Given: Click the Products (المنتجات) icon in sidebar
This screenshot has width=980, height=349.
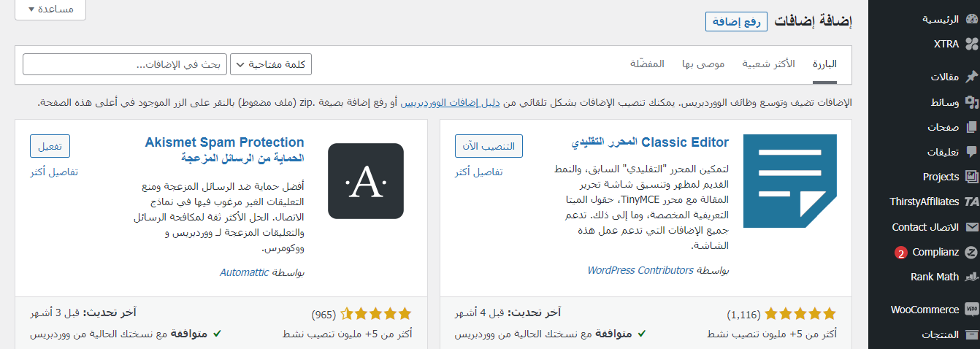Looking at the screenshot, I should click(971, 335).
